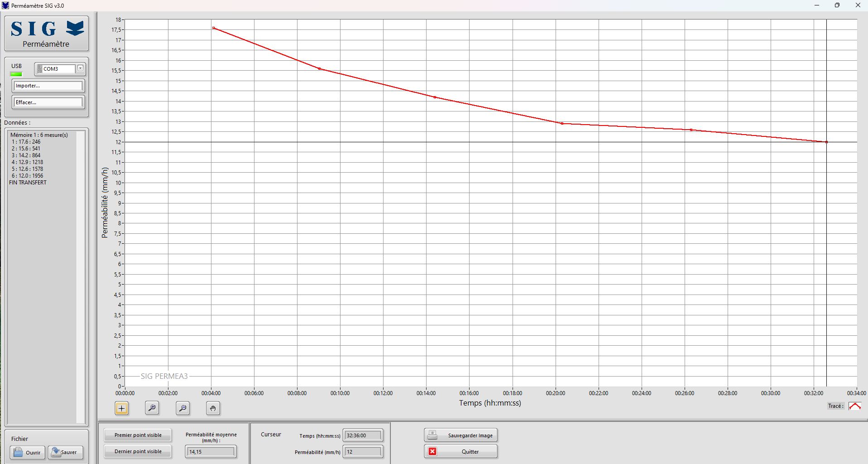The height and width of the screenshot is (464, 868).
Task: Click the Perméabilité moyenne value field
Action: tap(211, 452)
